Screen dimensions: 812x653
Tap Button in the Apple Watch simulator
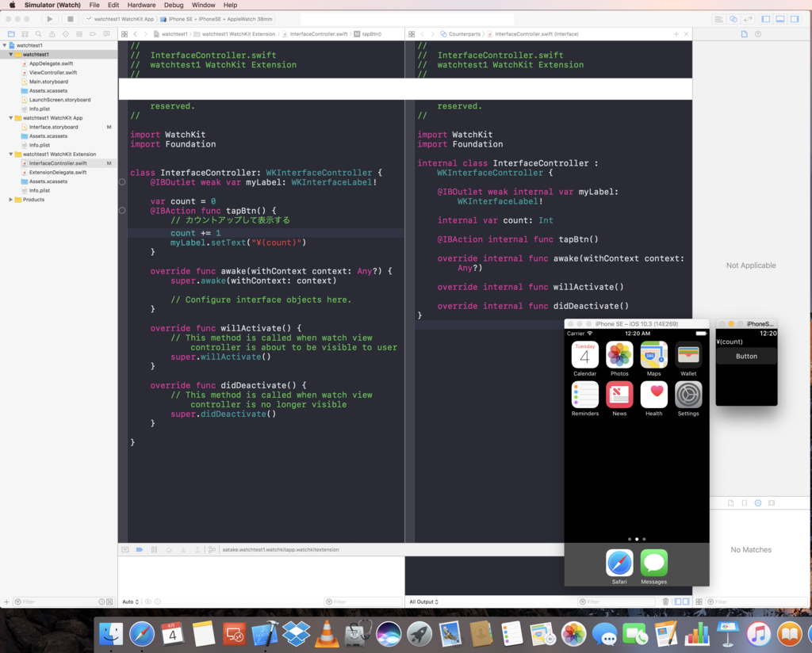(746, 356)
